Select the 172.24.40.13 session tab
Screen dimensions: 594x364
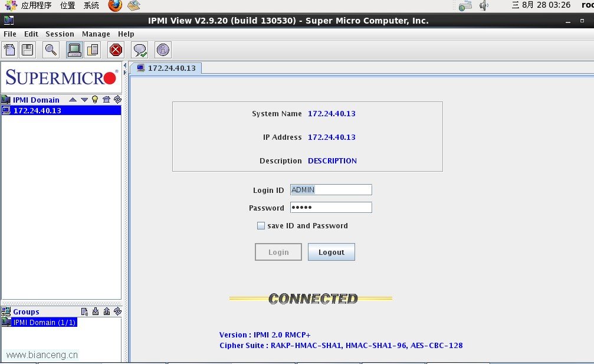[166, 68]
